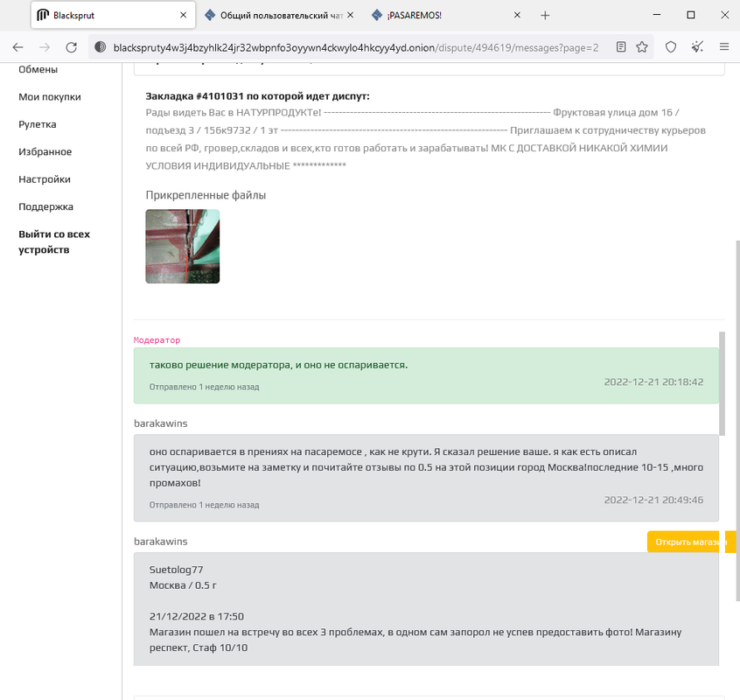Image resolution: width=740 pixels, height=700 pixels.
Task: Open the browser hamburger menu
Action: [x=724, y=46]
